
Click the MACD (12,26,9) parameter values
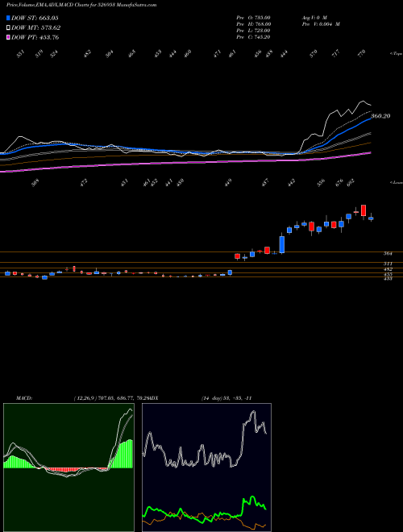pyautogui.click(x=111, y=397)
